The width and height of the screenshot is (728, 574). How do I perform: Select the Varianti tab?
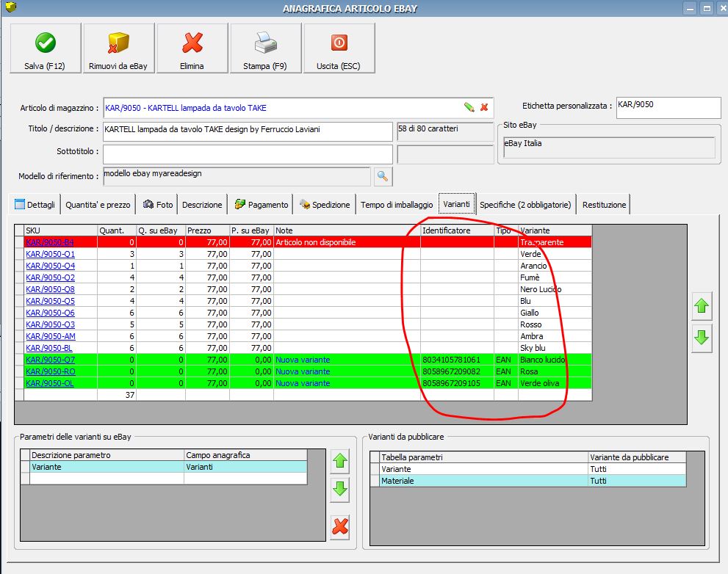click(456, 204)
